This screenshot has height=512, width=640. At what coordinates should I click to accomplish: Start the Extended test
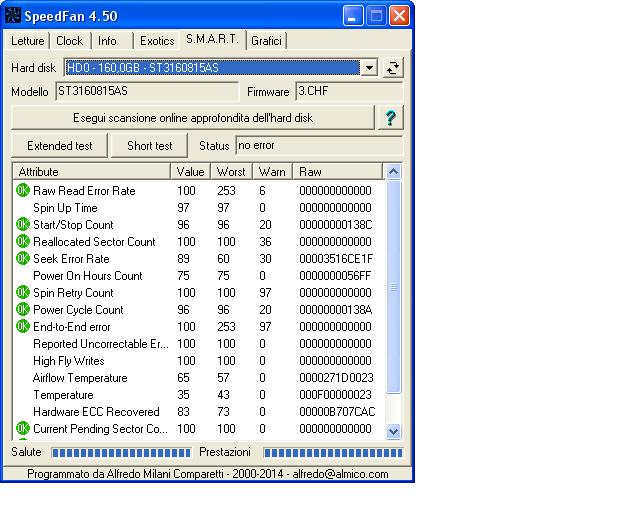pyautogui.click(x=60, y=146)
